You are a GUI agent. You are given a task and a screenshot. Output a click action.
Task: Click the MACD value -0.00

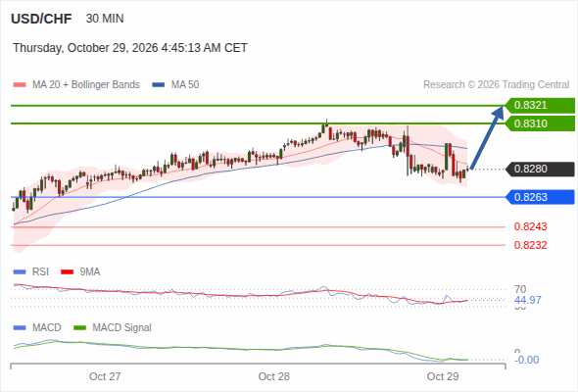pos(526,360)
